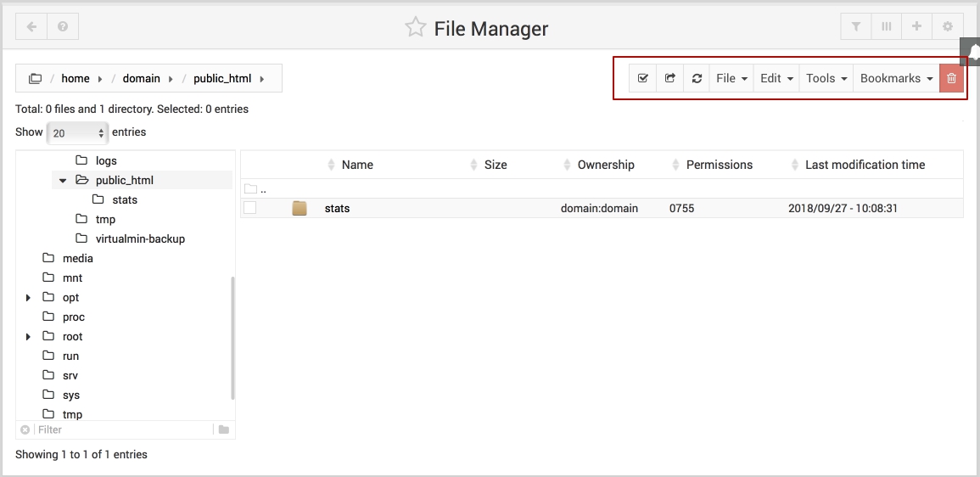The height and width of the screenshot is (477, 980).
Task: Click the plus icon in header
Action: [x=917, y=27]
